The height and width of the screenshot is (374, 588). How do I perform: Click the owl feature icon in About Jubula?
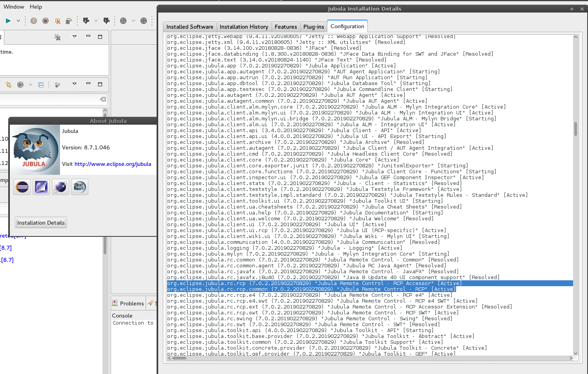tap(80, 187)
